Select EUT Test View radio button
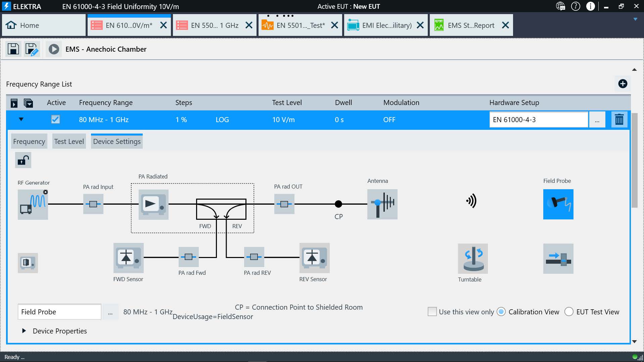 click(569, 312)
